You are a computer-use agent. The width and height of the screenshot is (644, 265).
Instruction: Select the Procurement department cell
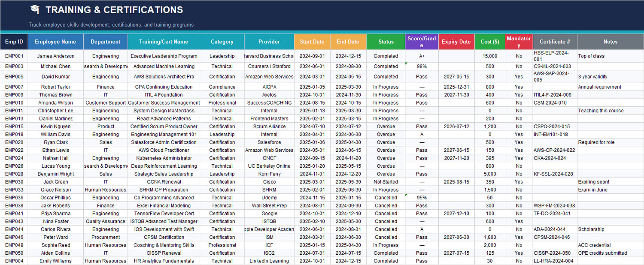[x=106, y=237]
